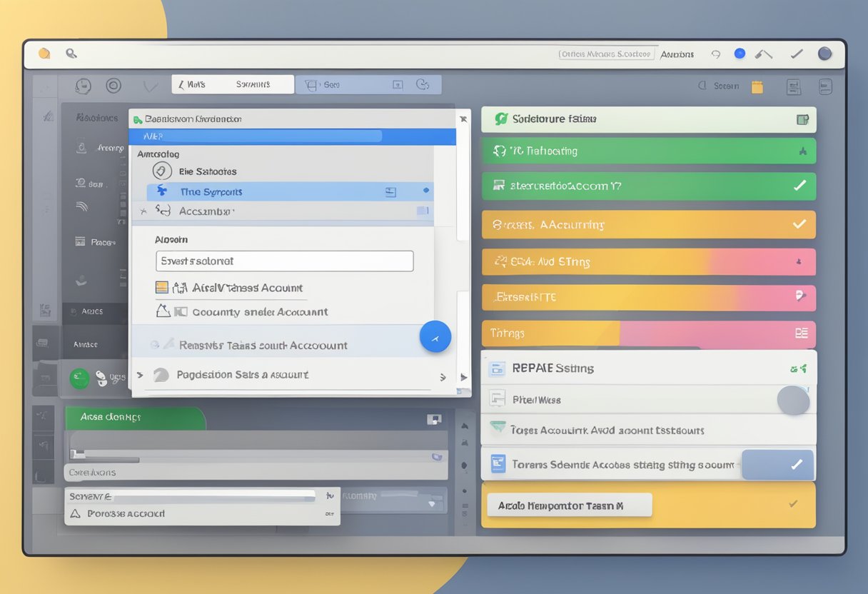Select the pen edit icon in top toolbar

tap(764, 54)
